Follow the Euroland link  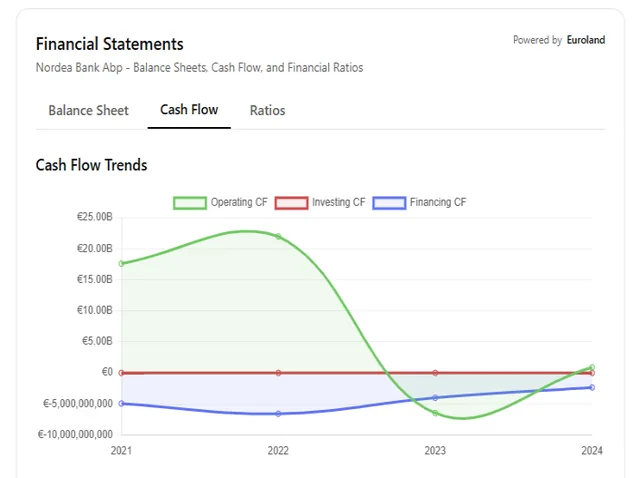click(586, 40)
